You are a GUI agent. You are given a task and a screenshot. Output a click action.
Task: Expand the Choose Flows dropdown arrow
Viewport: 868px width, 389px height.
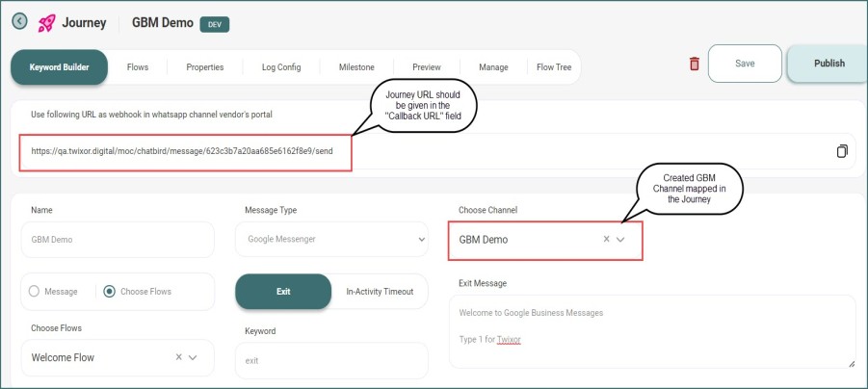194,357
